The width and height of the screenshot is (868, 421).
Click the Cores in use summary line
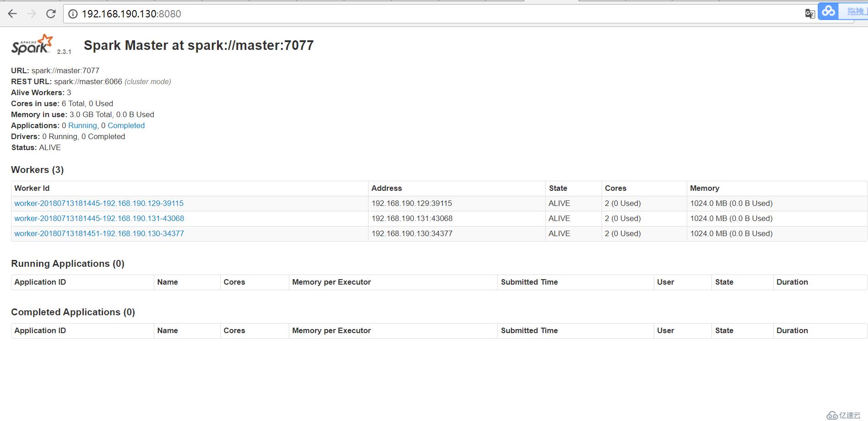coord(62,103)
